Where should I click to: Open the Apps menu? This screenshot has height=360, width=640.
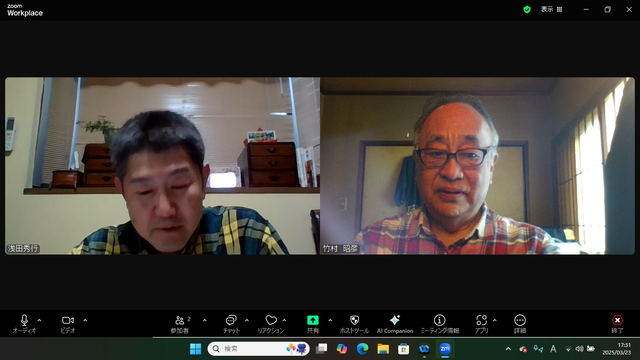[482, 324]
